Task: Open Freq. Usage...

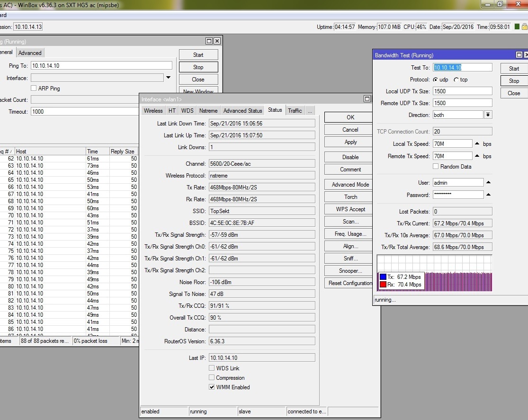Action: (x=349, y=234)
